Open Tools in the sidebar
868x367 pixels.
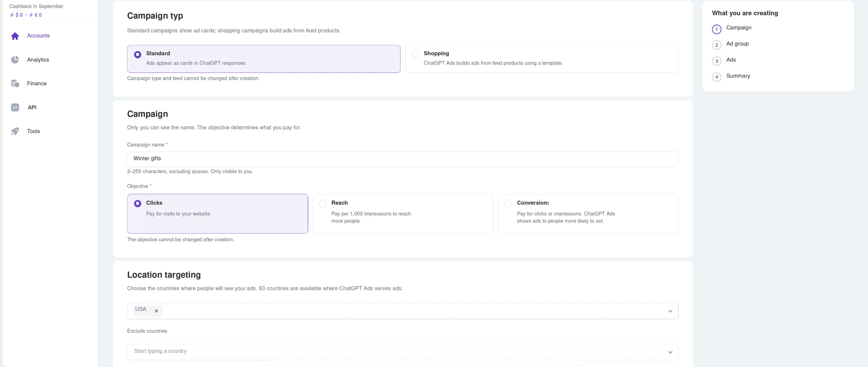(x=34, y=131)
